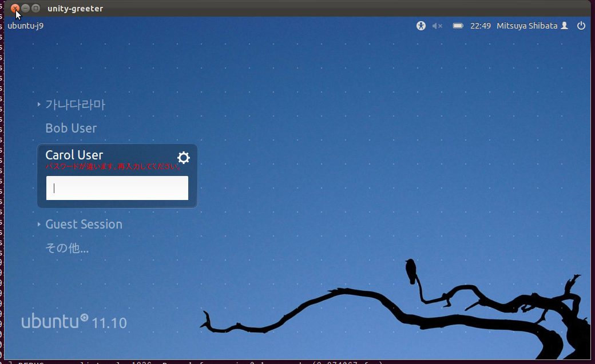Maximize the unity-greeter window
Viewport: 595px width, 364px height.
[35, 8]
